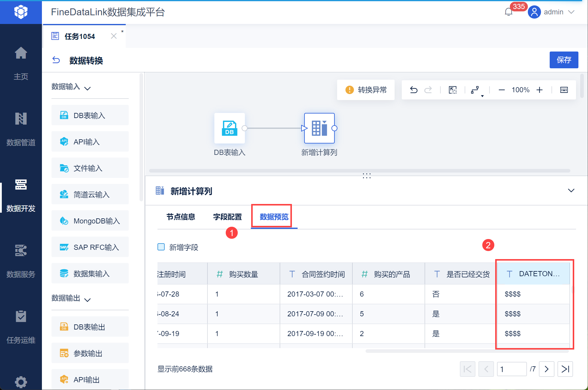
Task: Undo the last canvas action
Action: click(414, 90)
